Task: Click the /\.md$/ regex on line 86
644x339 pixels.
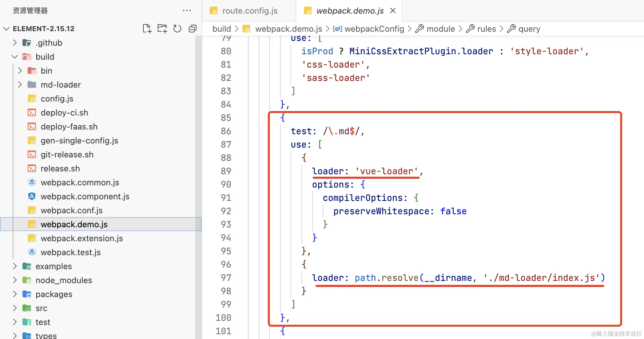Action: click(341, 131)
